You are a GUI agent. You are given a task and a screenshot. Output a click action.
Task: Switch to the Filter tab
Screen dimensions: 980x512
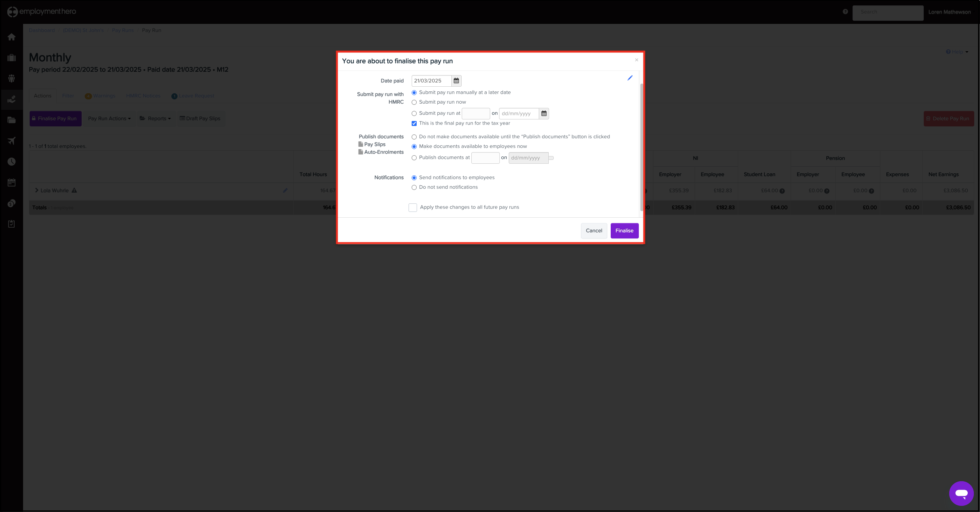pos(68,96)
